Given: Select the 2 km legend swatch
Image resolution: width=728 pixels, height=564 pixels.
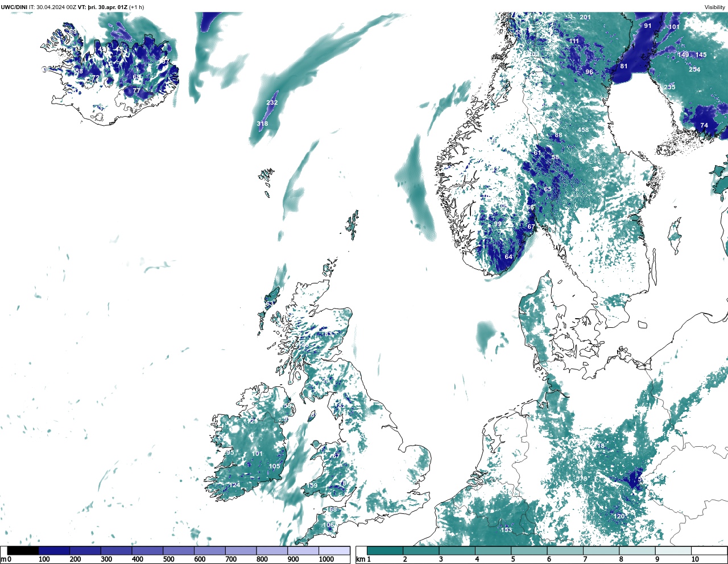Looking at the screenshot, I should pyautogui.click(x=421, y=550).
